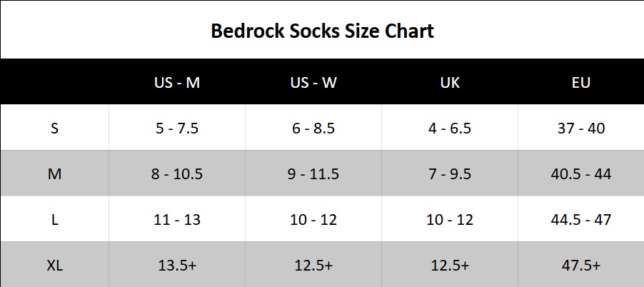Select the M size row label
The height and width of the screenshot is (287, 644).
(x=54, y=174)
